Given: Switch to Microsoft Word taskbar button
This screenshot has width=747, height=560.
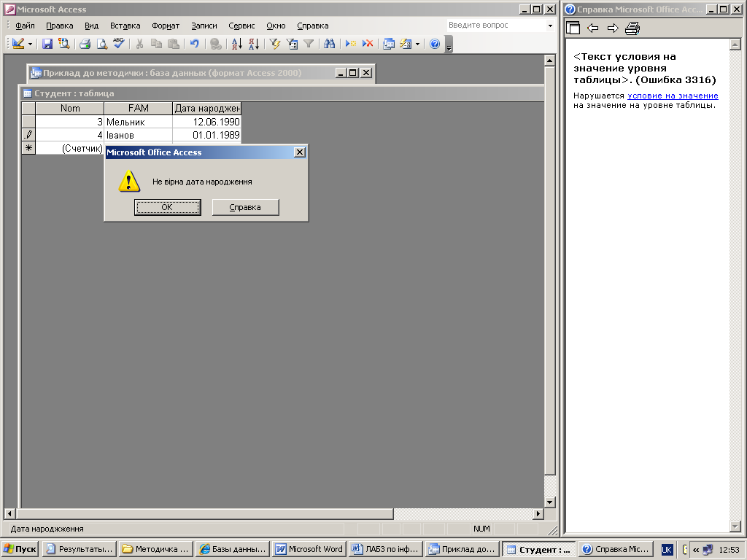Looking at the screenshot, I should tap(309, 549).
